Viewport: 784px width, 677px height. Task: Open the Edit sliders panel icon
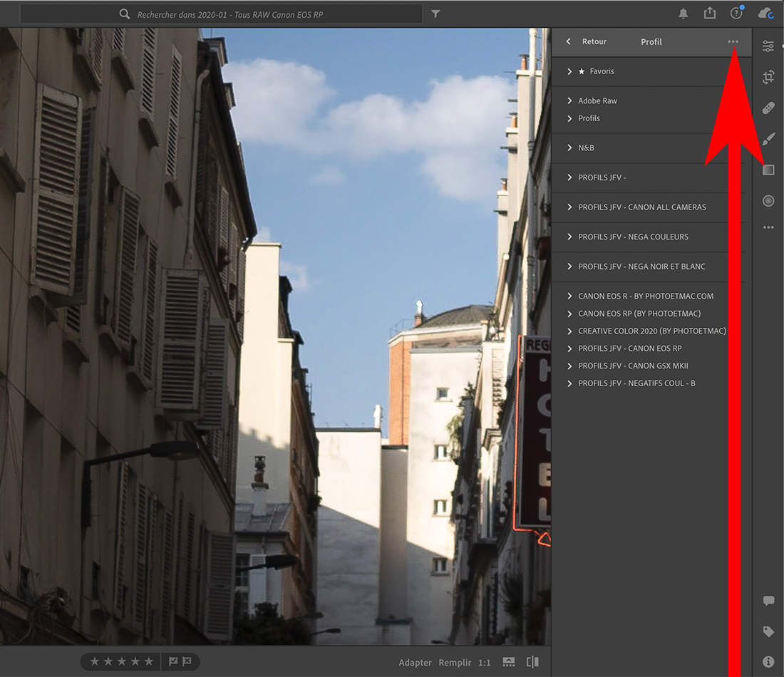pyautogui.click(x=768, y=46)
